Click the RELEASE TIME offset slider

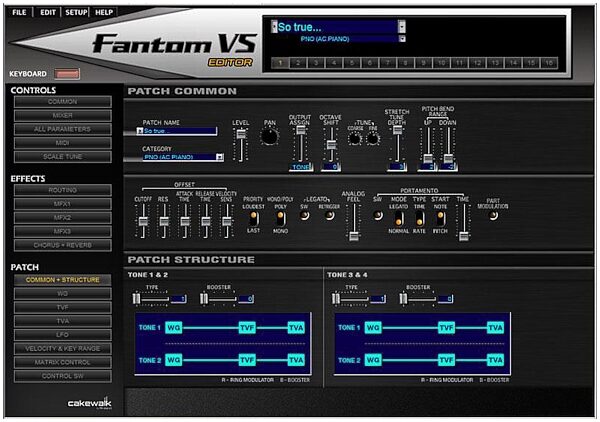click(206, 221)
